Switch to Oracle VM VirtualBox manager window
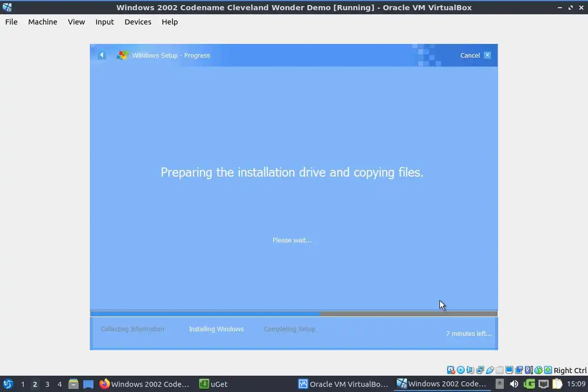 coord(343,384)
